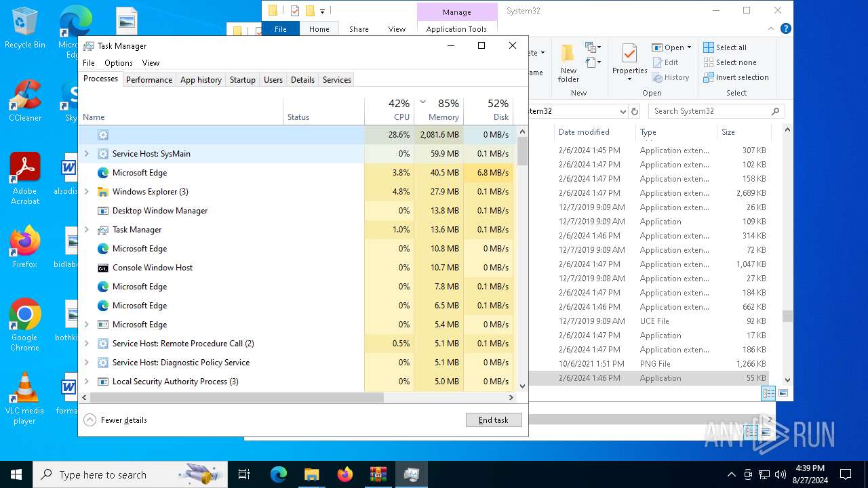
Task: Show hidden system tray icons
Action: [731, 474]
